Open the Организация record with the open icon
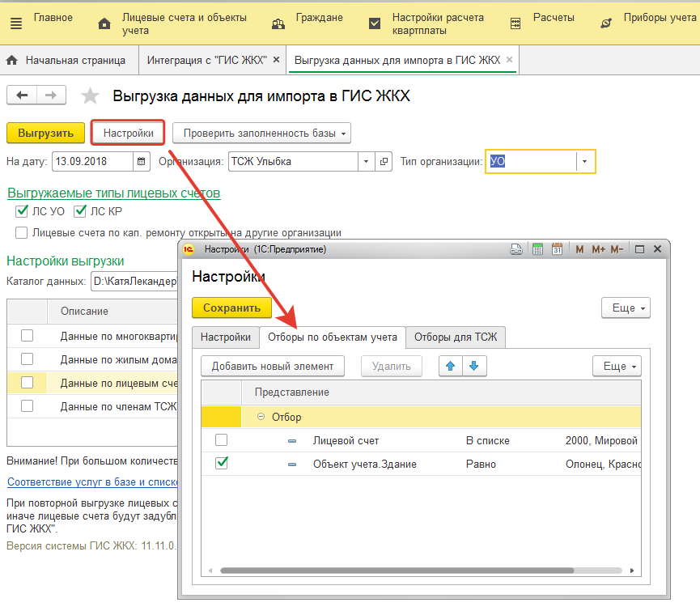This screenshot has width=700, height=611. 384,162
